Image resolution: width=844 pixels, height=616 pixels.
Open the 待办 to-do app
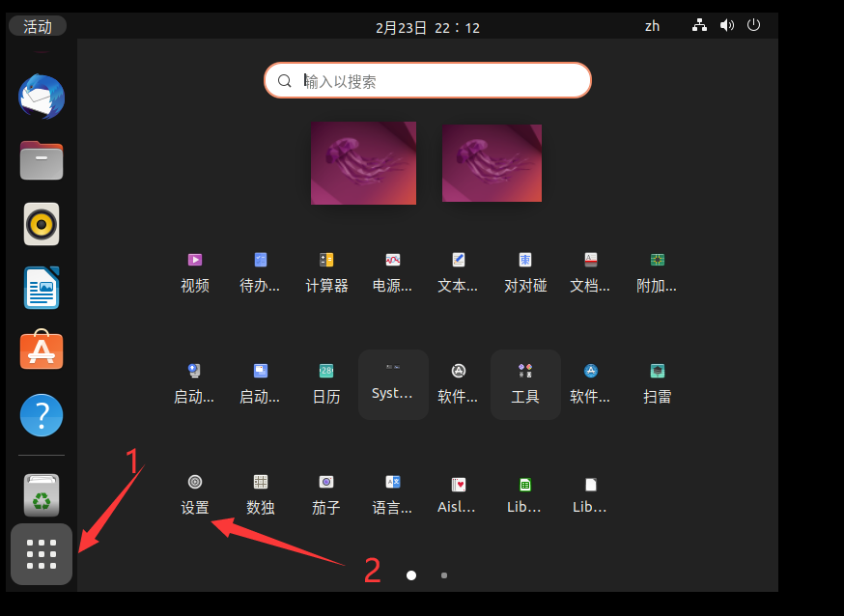(261, 273)
